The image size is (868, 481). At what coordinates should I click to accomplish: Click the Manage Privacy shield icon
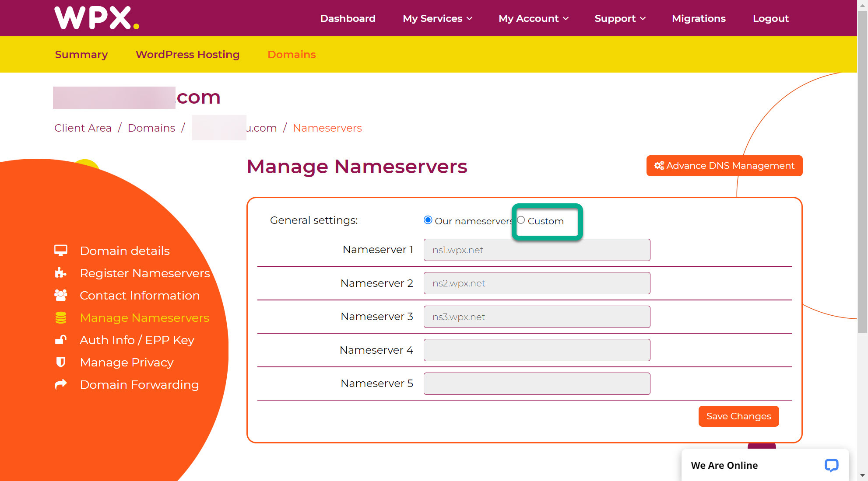pos(61,362)
